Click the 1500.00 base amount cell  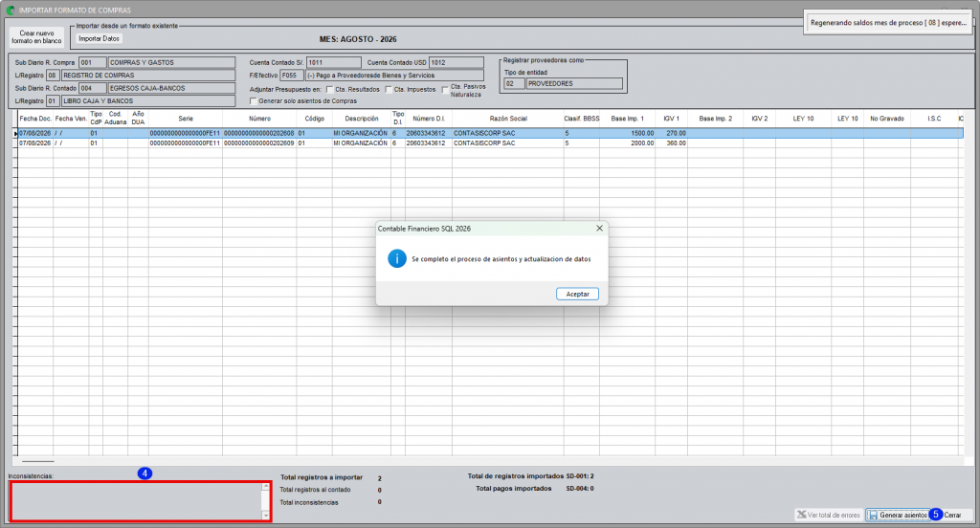coord(627,133)
